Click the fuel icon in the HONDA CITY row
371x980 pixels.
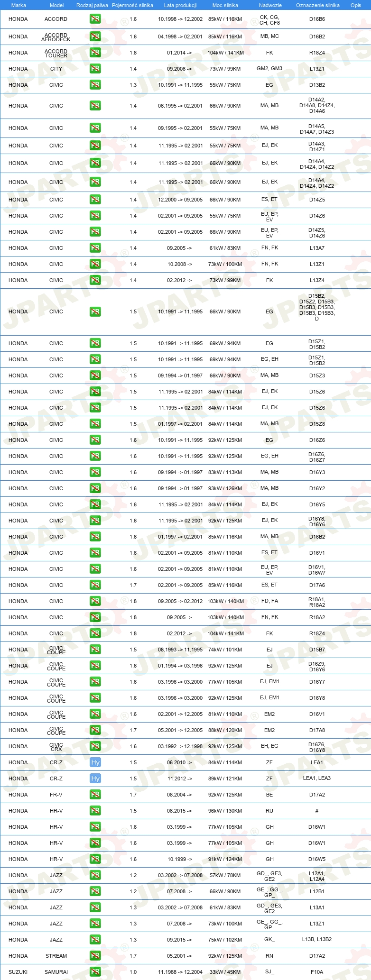(x=95, y=69)
